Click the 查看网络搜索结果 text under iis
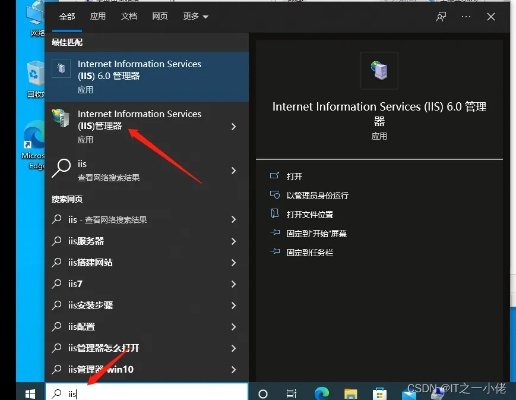 coord(108,178)
